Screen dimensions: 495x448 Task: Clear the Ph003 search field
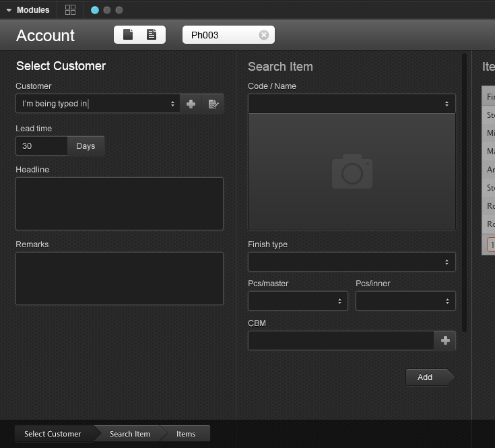(x=263, y=35)
